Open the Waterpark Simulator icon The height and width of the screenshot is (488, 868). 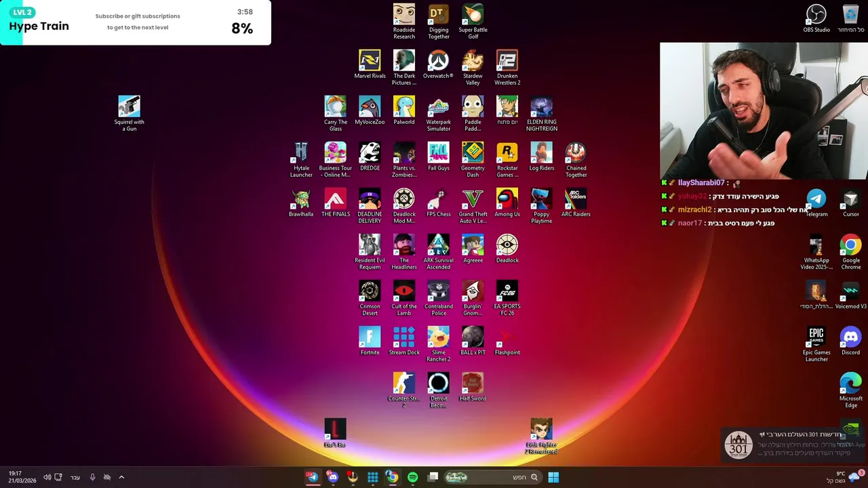(x=439, y=113)
